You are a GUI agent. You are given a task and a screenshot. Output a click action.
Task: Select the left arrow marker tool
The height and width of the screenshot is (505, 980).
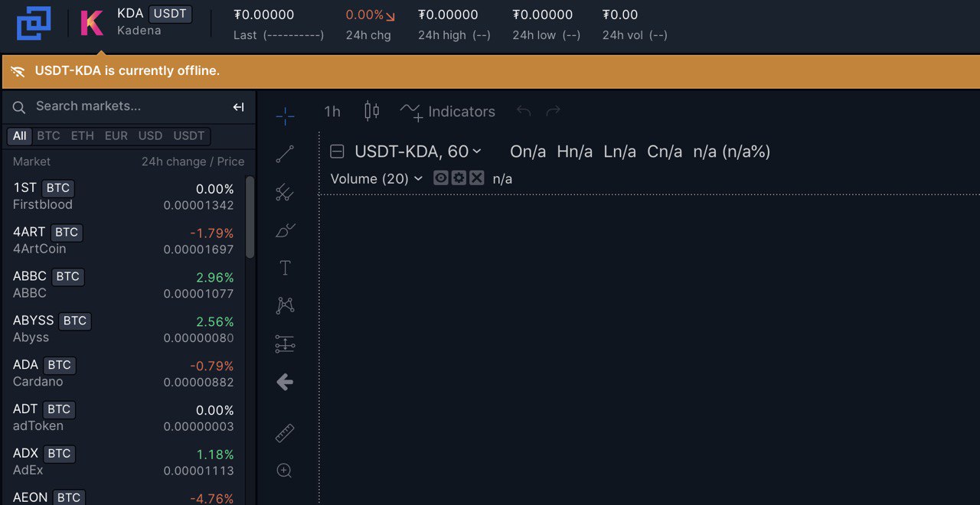[285, 382]
